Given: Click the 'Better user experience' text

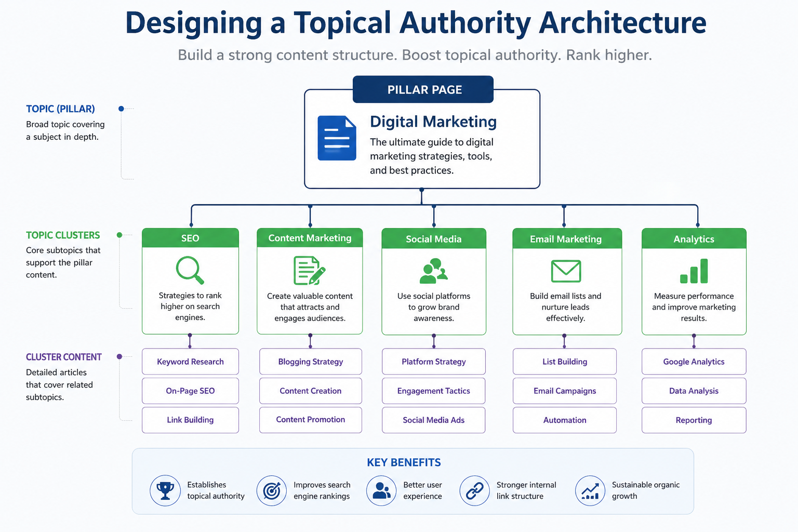Looking at the screenshot, I should (423, 490).
